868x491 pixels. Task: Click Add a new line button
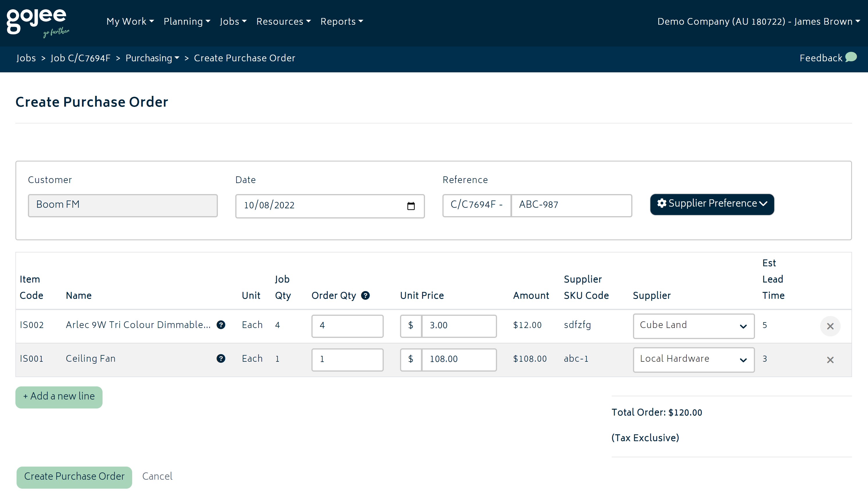pos(58,396)
